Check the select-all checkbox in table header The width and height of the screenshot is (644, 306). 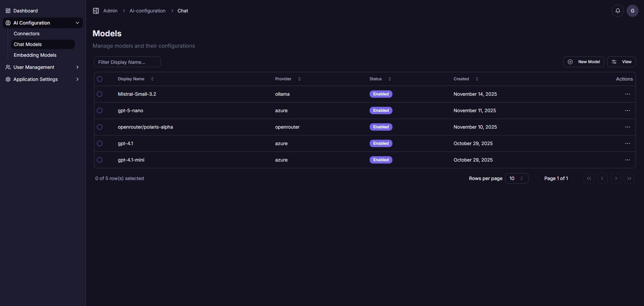click(x=100, y=79)
